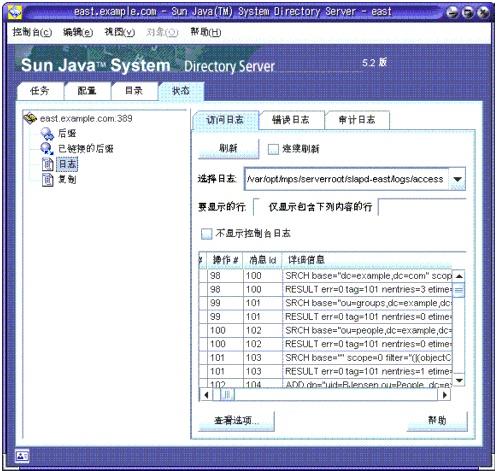499x471 pixels.
Task: Click the 操作 # column header
Action: point(225,260)
